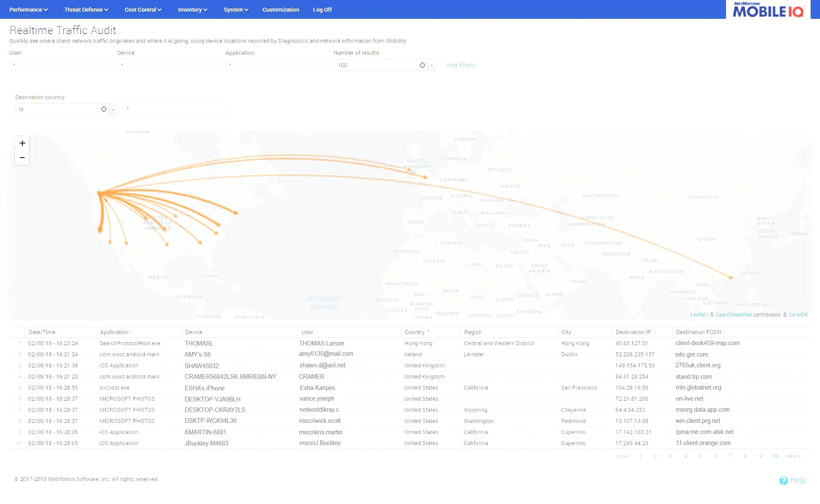820x504 pixels.
Task: Open the Destination country condition dropdown
Action: click(x=113, y=109)
